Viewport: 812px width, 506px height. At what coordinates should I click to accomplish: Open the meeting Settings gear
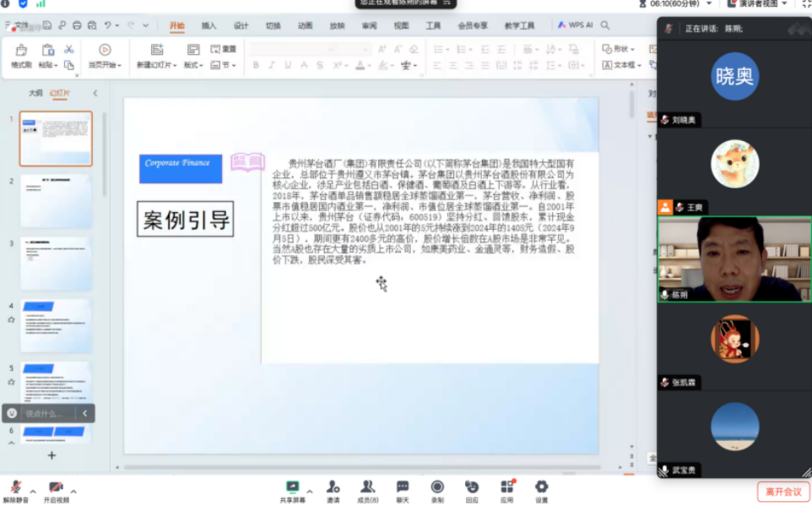(x=541, y=489)
